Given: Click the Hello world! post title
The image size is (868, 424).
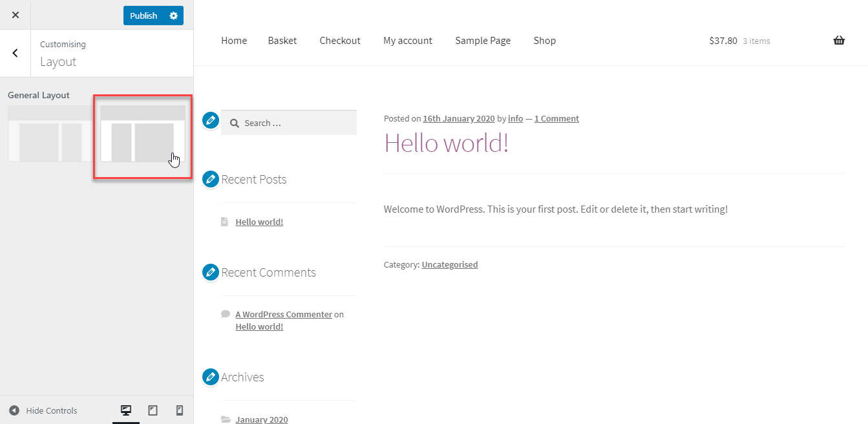Looking at the screenshot, I should [x=447, y=143].
